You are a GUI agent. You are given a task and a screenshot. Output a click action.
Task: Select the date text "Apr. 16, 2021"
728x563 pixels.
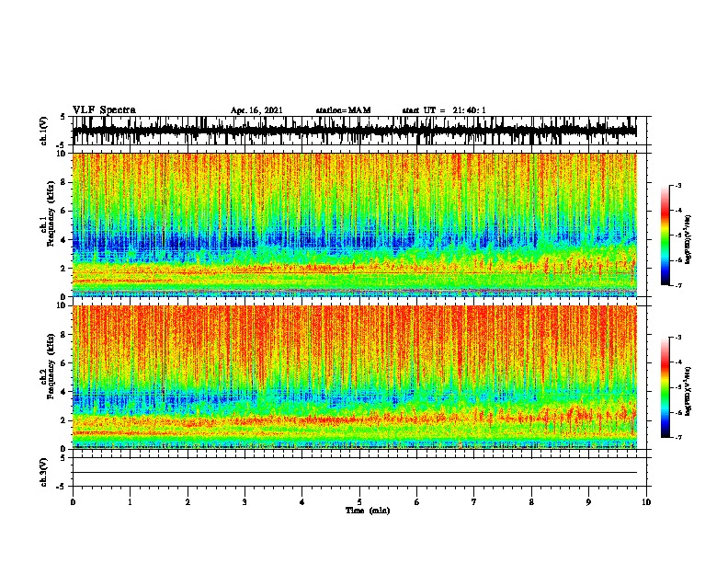tap(256, 110)
